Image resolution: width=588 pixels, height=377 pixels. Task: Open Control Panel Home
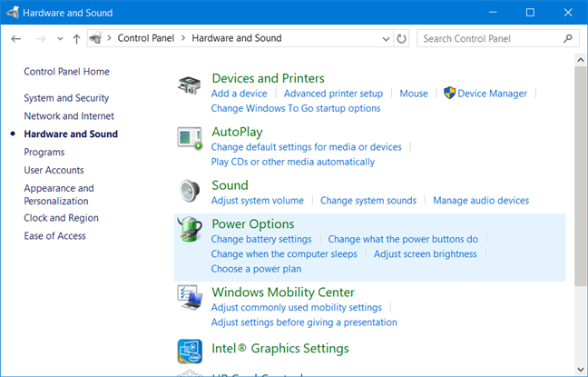(67, 72)
